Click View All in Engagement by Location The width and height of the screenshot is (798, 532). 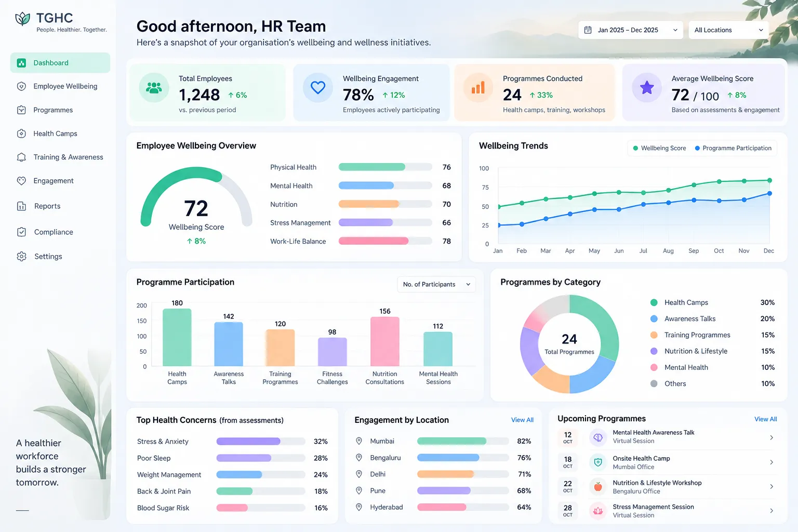point(522,420)
